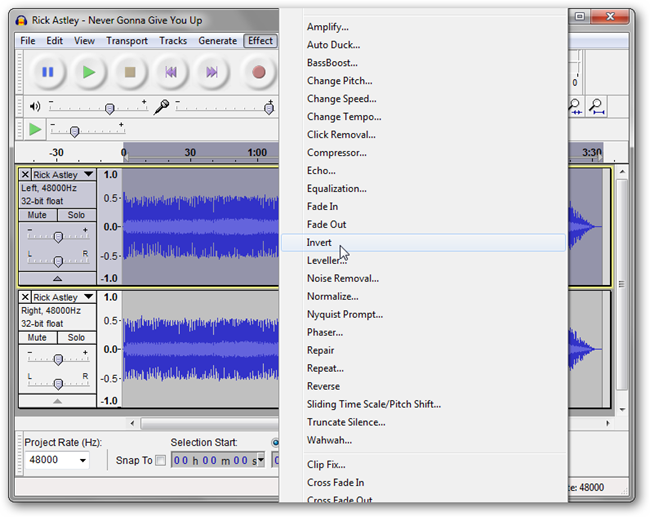Skip to end of track
This screenshot has height=517, width=650.
[x=212, y=72]
